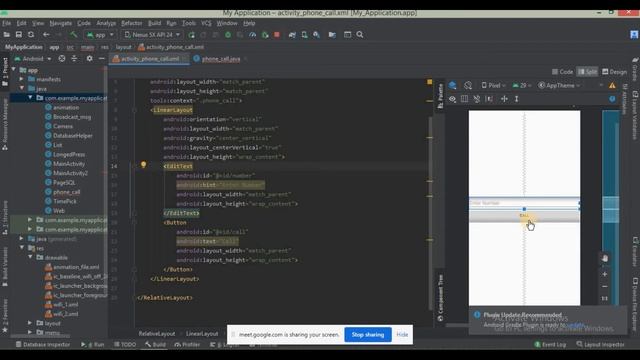Expand the manifests folder

tap(22, 79)
